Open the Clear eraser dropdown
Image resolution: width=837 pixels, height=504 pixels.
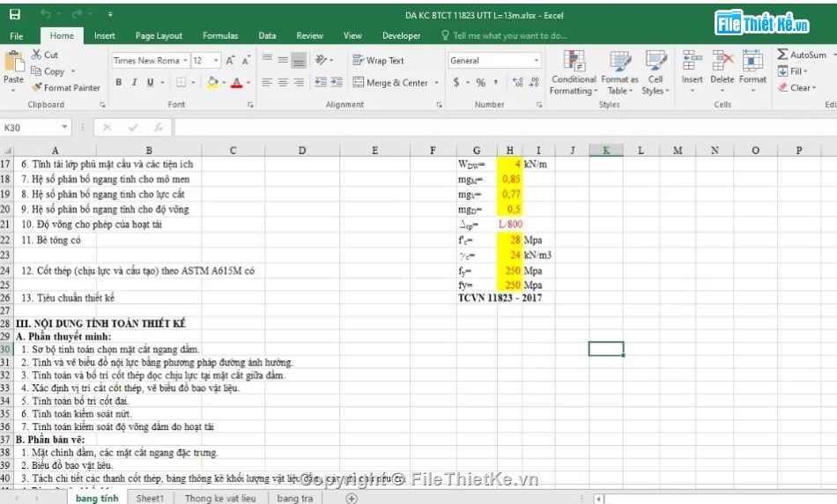(797, 87)
